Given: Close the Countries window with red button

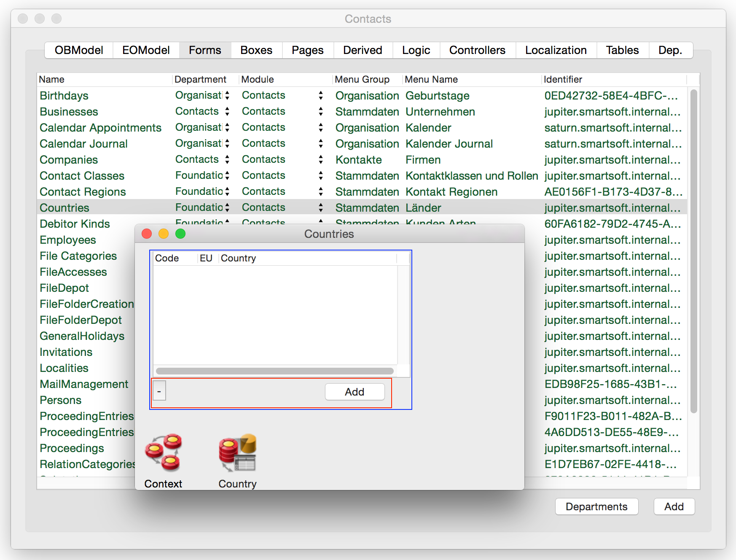Looking at the screenshot, I should (147, 234).
